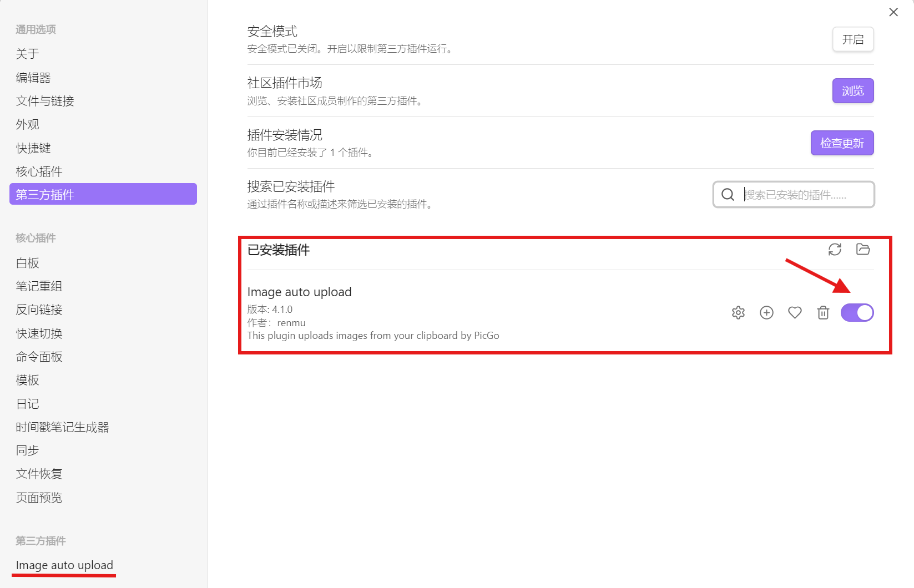Open plugins folder icon
The height and width of the screenshot is (588, 914).
coord(863,250)
